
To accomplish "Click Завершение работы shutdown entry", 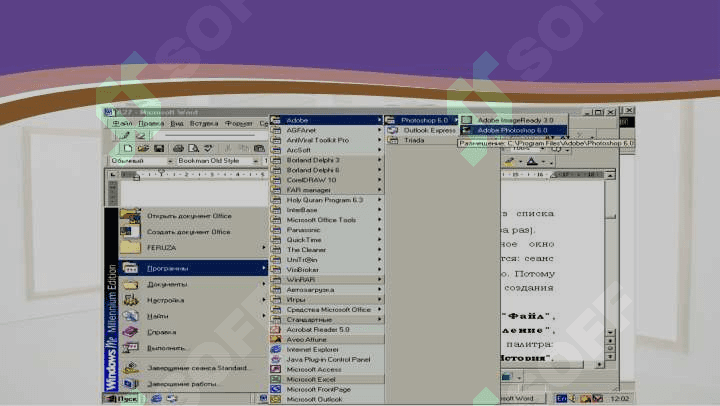I will click(x=193, y=383).
